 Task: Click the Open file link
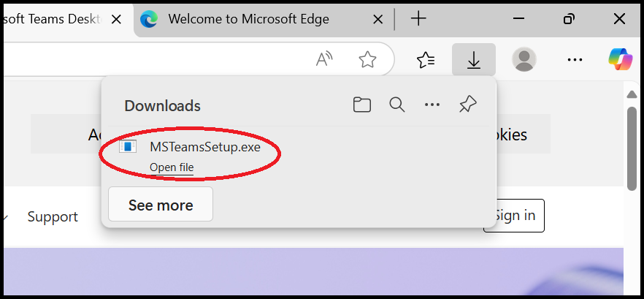[x=172, y=167]
